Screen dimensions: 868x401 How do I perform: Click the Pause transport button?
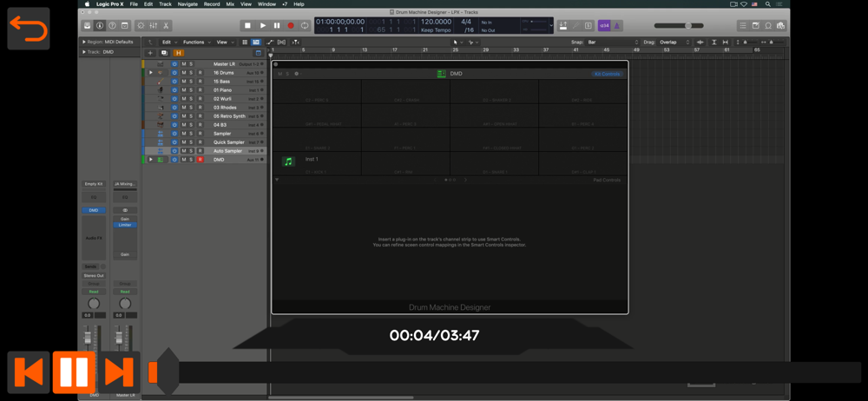coord(277,25)
